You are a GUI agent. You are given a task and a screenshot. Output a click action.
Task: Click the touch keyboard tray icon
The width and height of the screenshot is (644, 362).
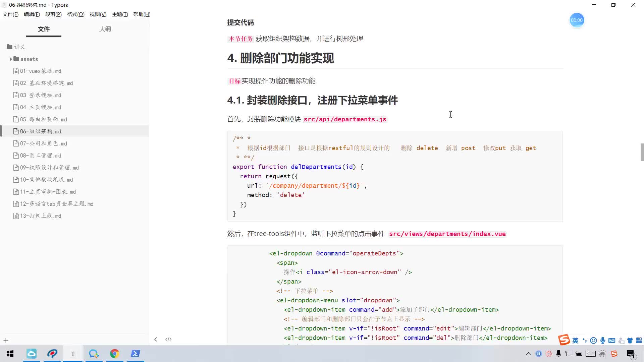click(x=591, y=354)
